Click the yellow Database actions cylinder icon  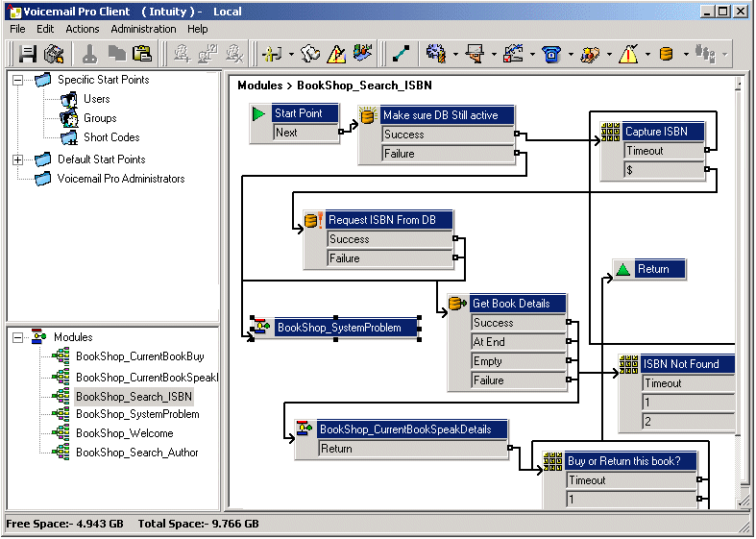click(667, 54)
